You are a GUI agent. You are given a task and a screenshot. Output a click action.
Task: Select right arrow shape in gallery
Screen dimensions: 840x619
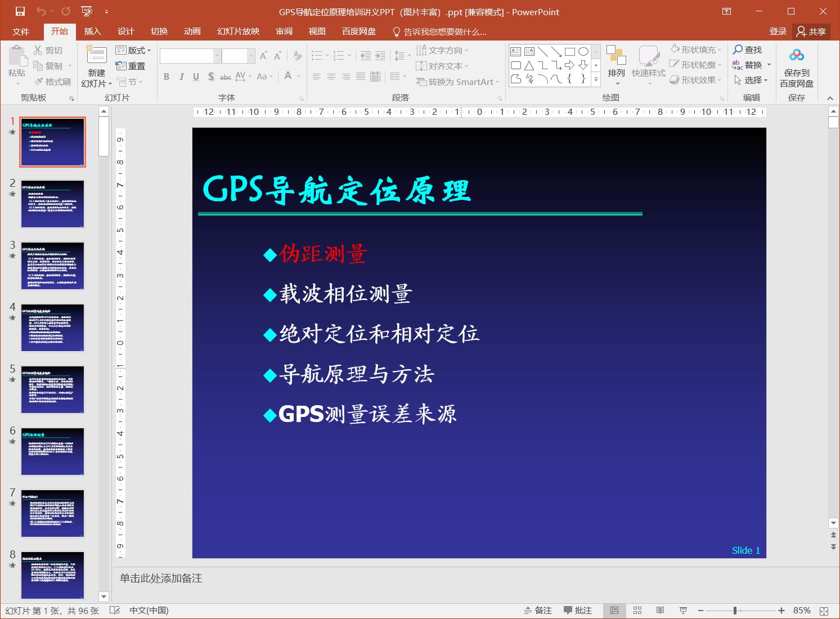[570, 65]
